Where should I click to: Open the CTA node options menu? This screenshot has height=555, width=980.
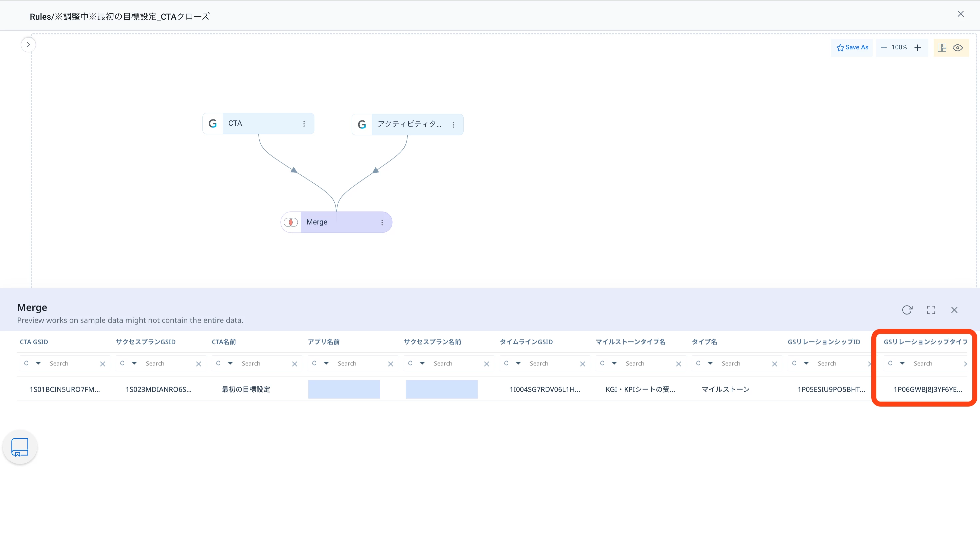pyautogui.click(x=304, y=124)
